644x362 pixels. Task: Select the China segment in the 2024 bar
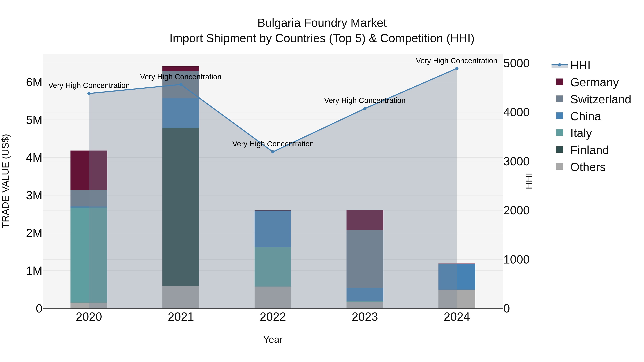click(x=457, y=277)
